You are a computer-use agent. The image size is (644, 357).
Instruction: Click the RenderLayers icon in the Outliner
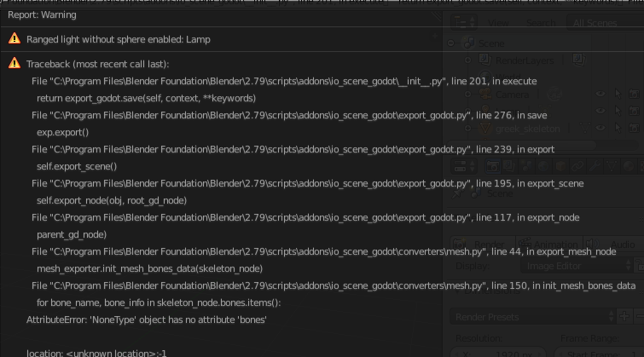tap(485, 60)
